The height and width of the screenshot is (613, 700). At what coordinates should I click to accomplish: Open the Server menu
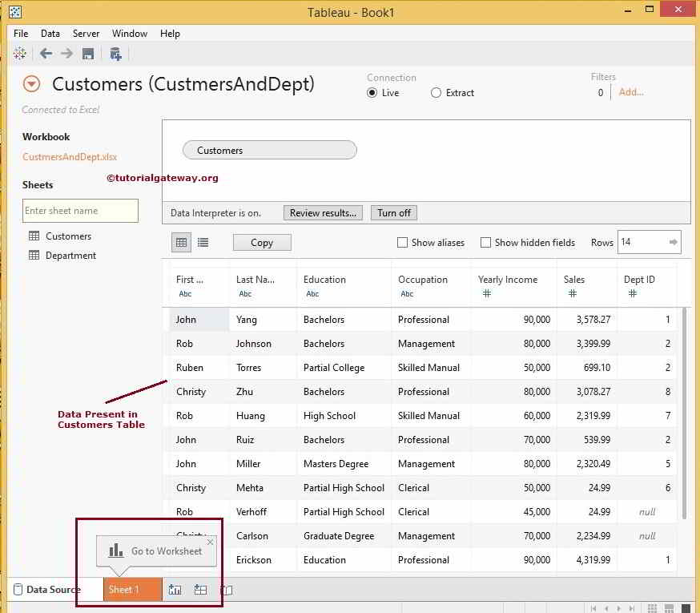(x=86, y=34)
